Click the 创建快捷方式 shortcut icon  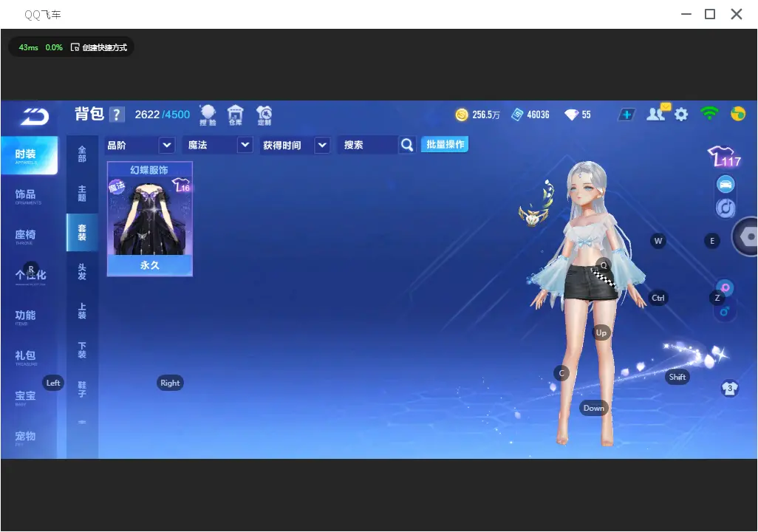(x=75, y=47)
